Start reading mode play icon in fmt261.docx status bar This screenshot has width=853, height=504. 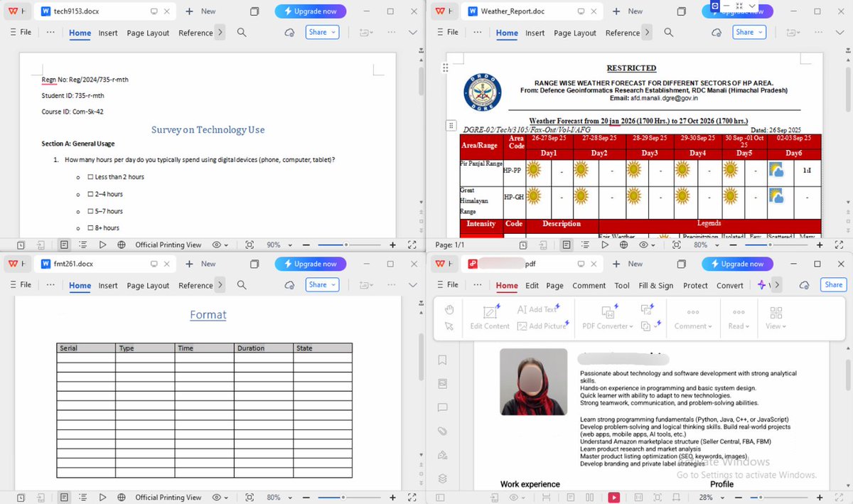[x=102, y=498]
